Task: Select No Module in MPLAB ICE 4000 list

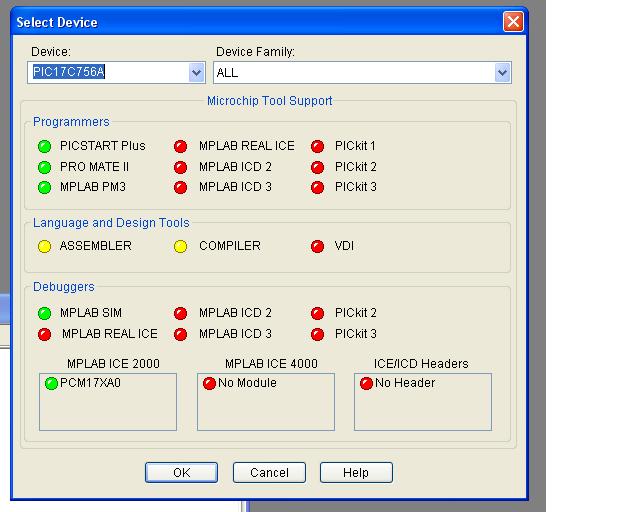Action: point(247,383)
